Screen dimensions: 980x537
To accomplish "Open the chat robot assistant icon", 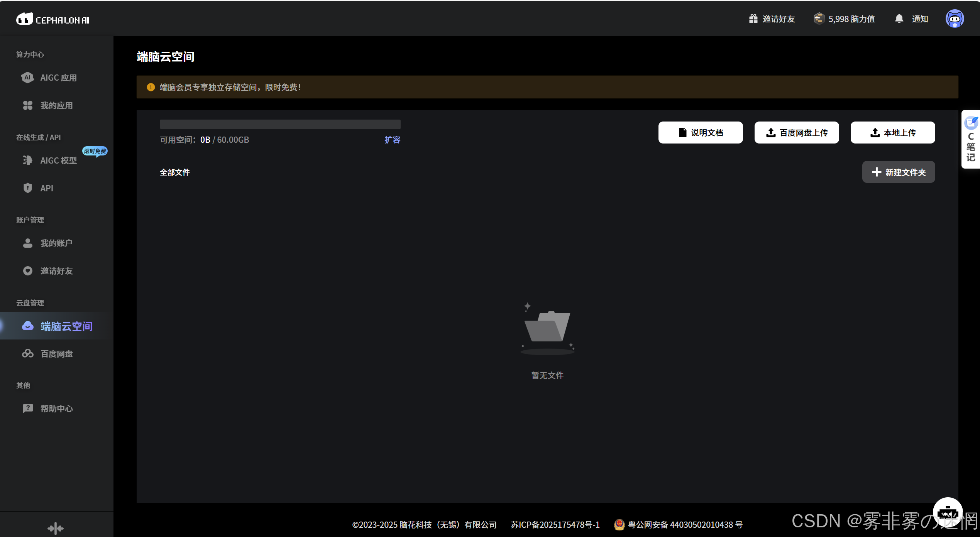I will coord(948,512).
